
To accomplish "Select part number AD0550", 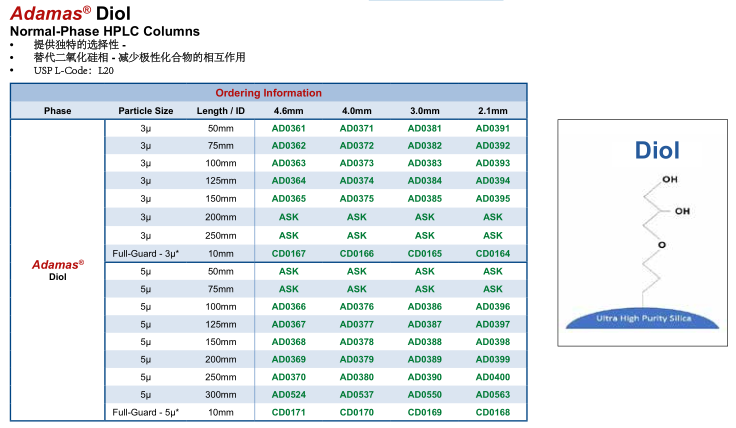I will tap(424, 395).
